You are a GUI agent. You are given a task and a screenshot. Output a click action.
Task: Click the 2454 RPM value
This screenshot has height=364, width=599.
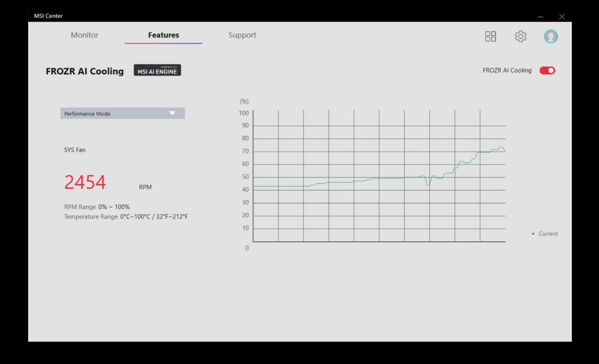click(x=85, y=182)
